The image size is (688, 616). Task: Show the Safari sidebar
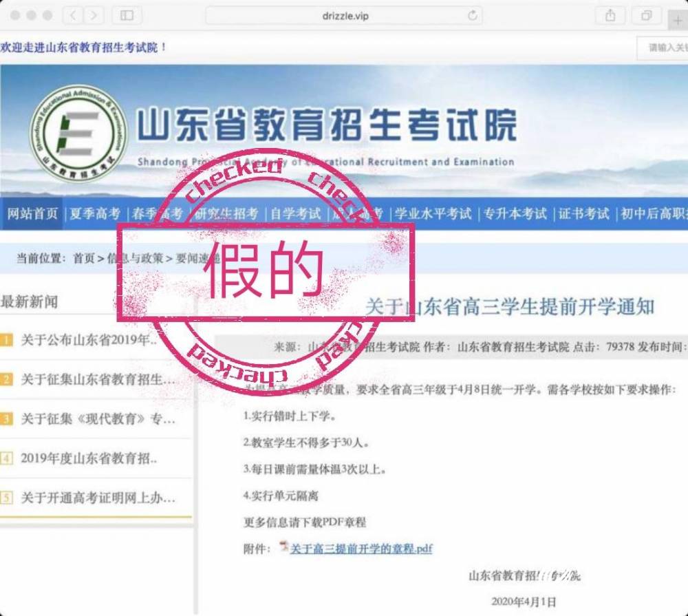(127, 16)
